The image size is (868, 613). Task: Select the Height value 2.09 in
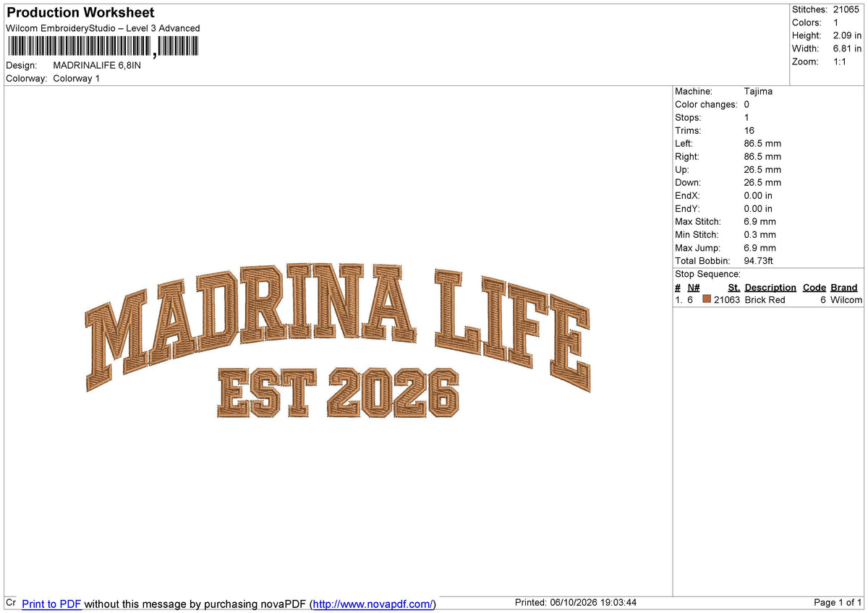coord(847,35)
